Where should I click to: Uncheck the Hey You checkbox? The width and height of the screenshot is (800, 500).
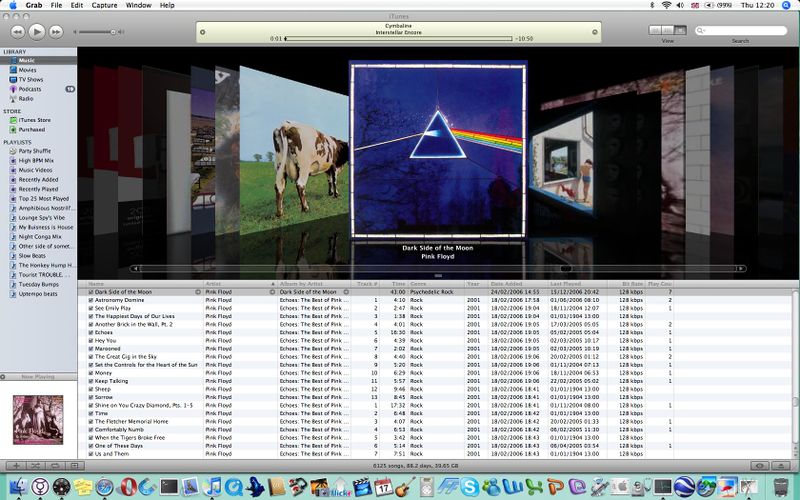[91, 341]
